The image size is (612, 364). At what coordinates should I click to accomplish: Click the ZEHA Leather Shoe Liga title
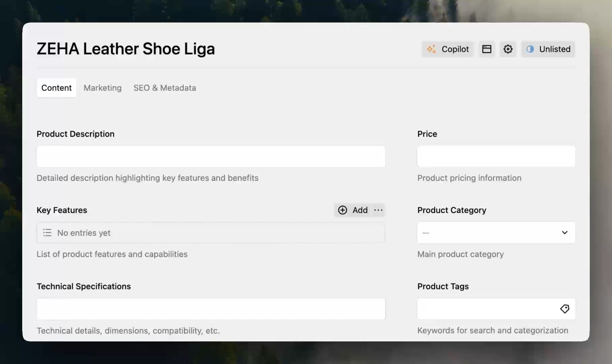(x=125, y=49)
